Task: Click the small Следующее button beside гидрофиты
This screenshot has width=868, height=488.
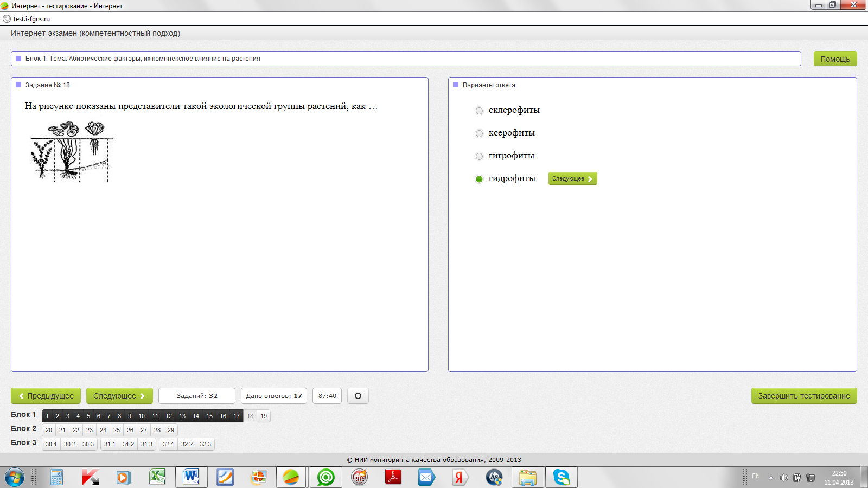Action: 572,178
